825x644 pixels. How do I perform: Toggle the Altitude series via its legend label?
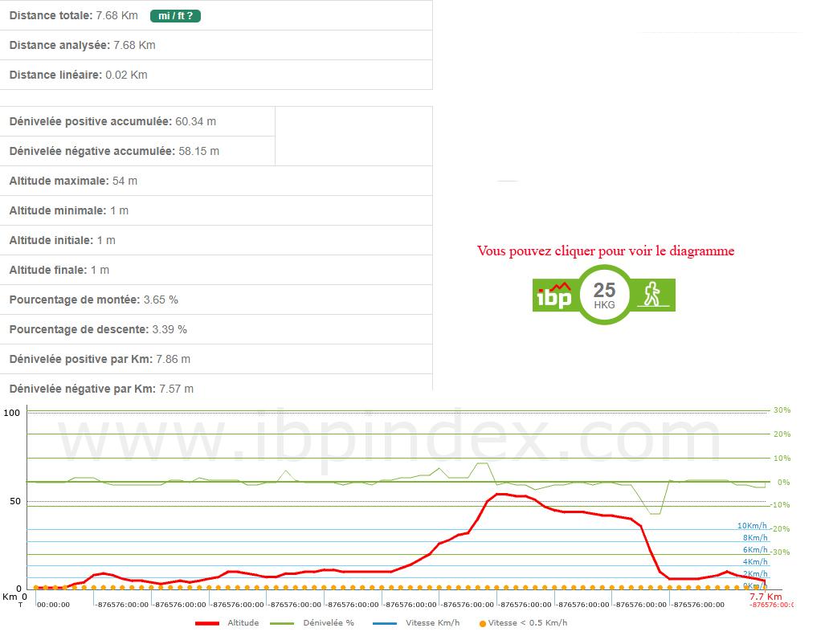(243, 623)
